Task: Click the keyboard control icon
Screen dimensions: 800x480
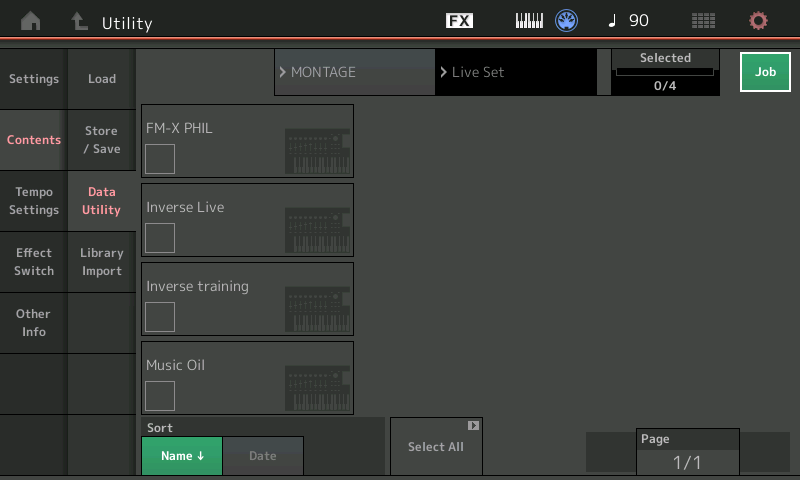Action: click(529, 21)
